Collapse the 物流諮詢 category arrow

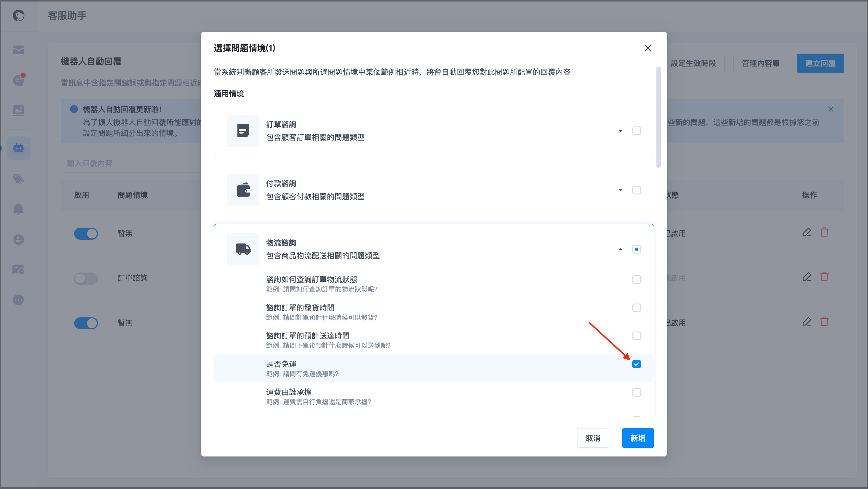pos(620,249)
